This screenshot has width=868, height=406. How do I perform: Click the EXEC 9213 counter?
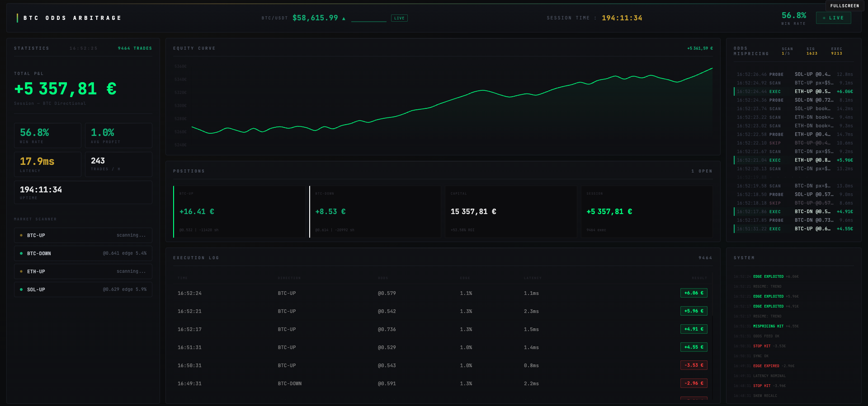point(837,51)
